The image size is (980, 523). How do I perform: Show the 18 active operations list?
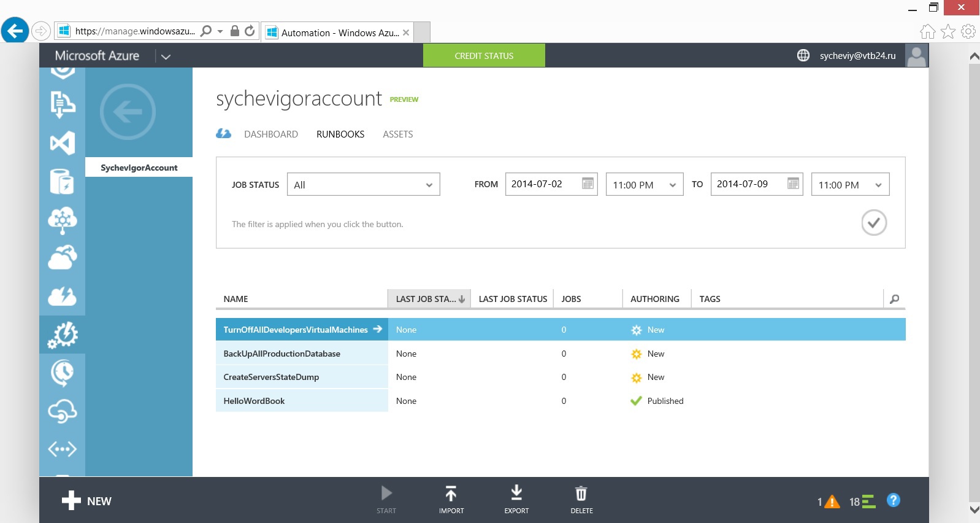pyautogui.click(x=862, y=502)
